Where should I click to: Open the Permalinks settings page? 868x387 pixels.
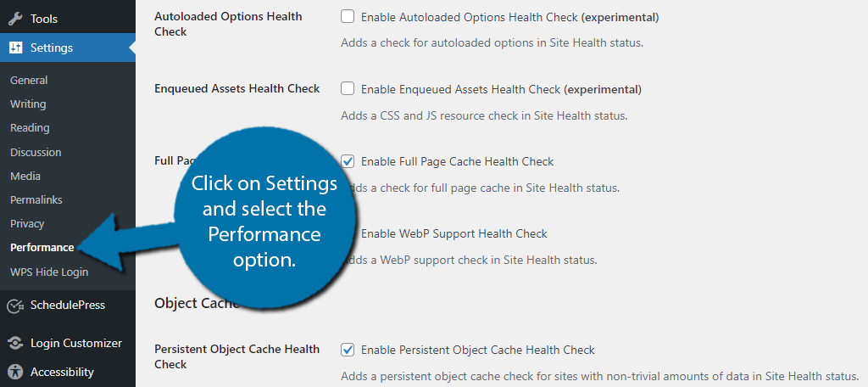[x=36, y=199]
